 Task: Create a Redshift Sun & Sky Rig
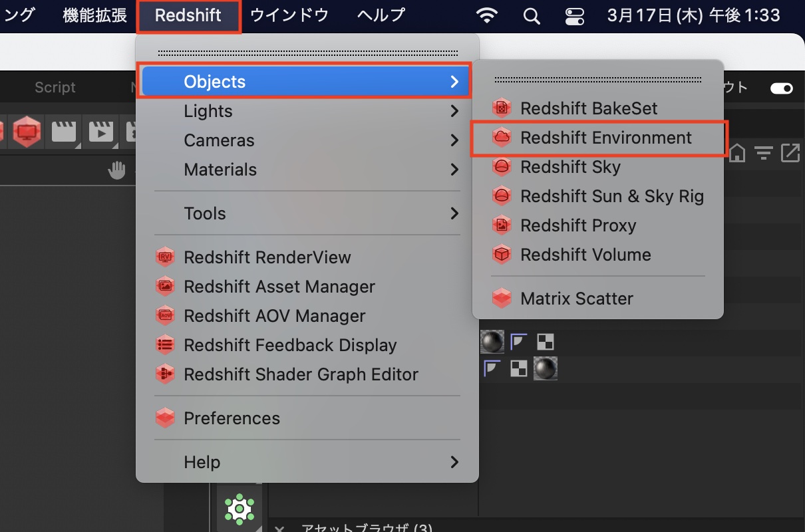point(611,196)
